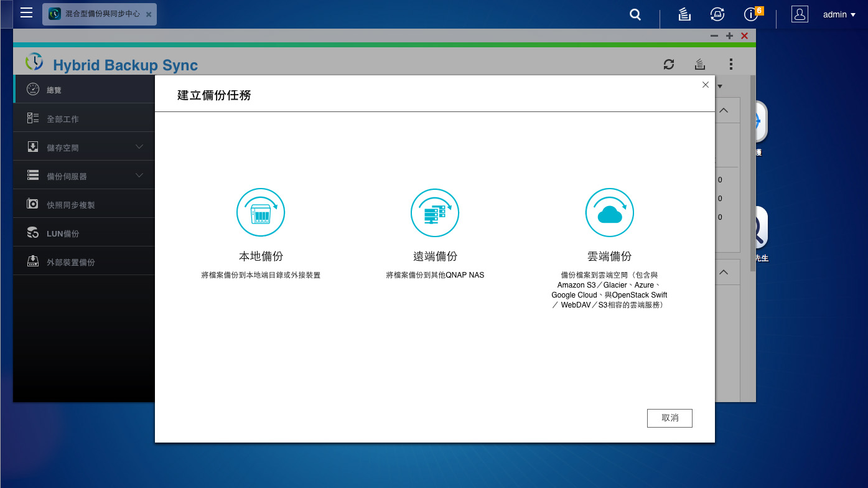Open background tasks icon in top bar

[x=684, y=14]
